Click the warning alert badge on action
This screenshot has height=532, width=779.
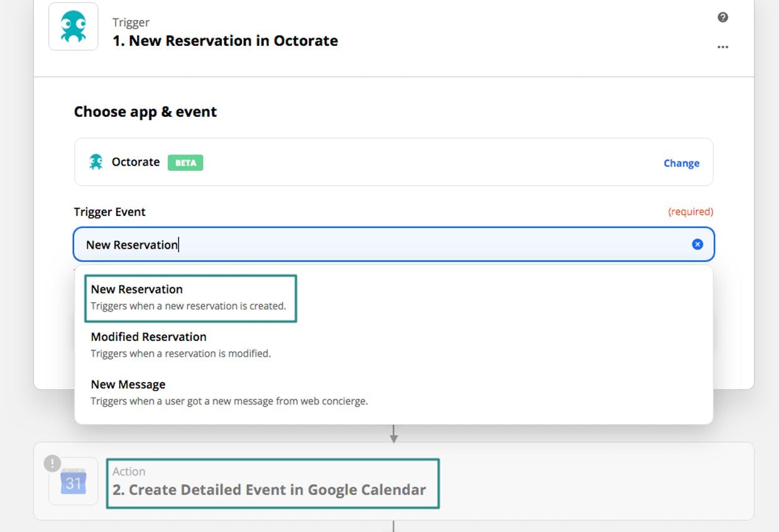pos(52,464)
